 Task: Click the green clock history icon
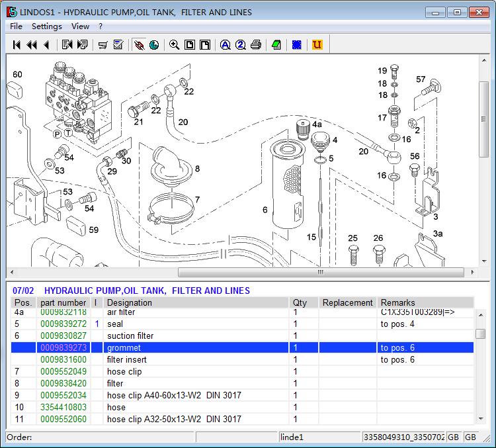pyautogui.click(x=154, y=45)
